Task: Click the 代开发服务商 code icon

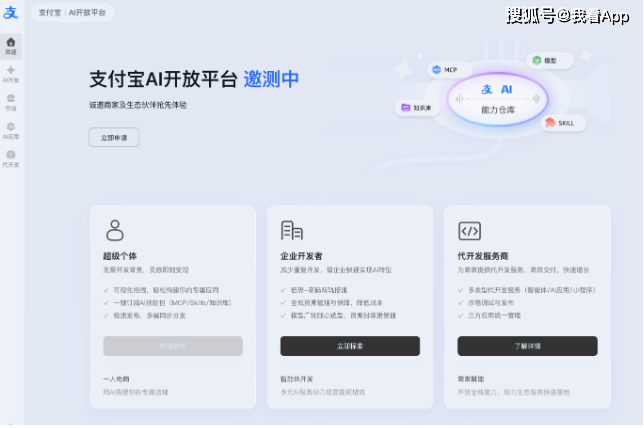Action: click(469, 231)
